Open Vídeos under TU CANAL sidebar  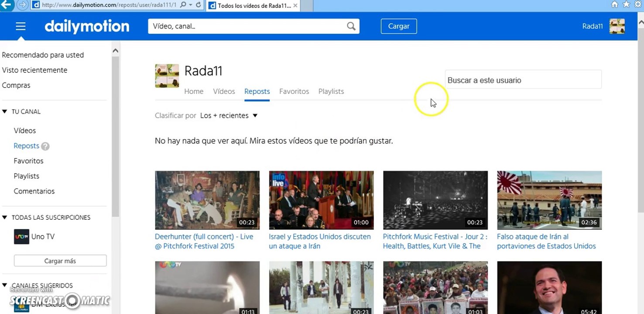click(25, 131)
